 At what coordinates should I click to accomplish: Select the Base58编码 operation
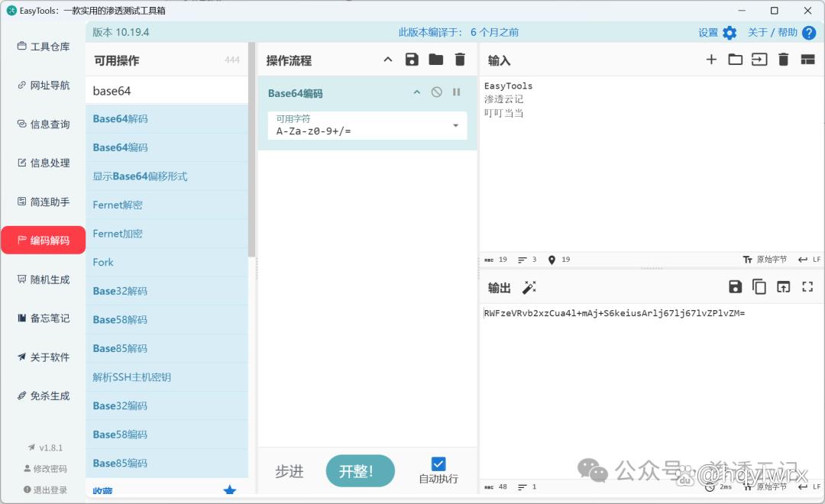pos(167,434)
